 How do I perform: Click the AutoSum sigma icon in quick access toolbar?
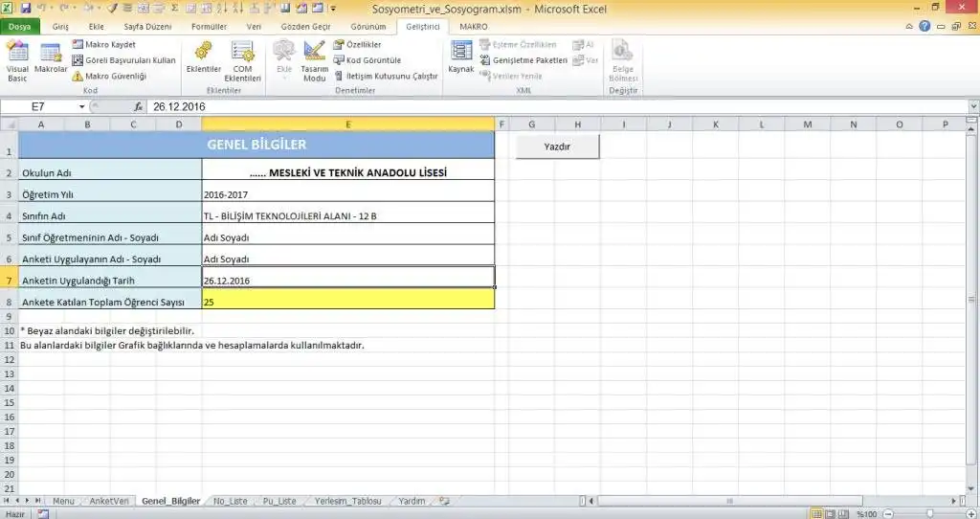pyautogui.click(x=174, y=8)
